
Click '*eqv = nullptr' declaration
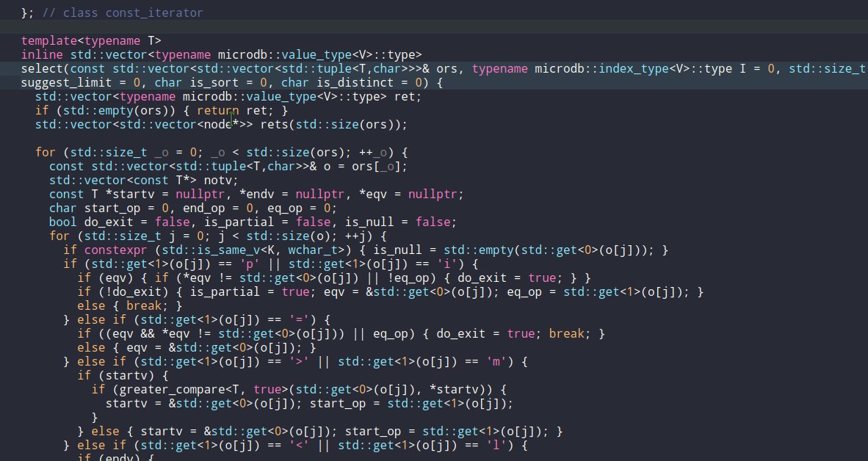tap(408, 195)
